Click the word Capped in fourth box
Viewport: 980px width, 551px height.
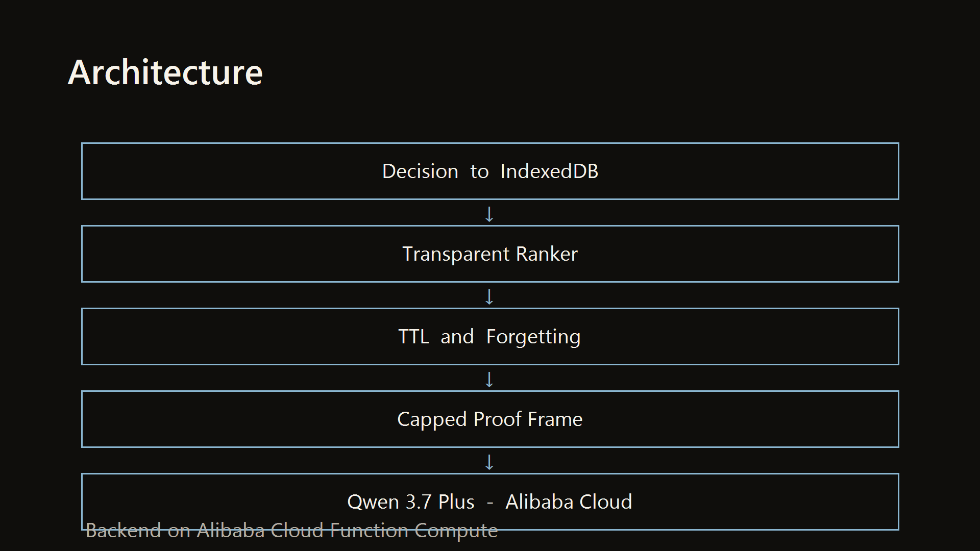pyautogui.click(x=432, y=420)
